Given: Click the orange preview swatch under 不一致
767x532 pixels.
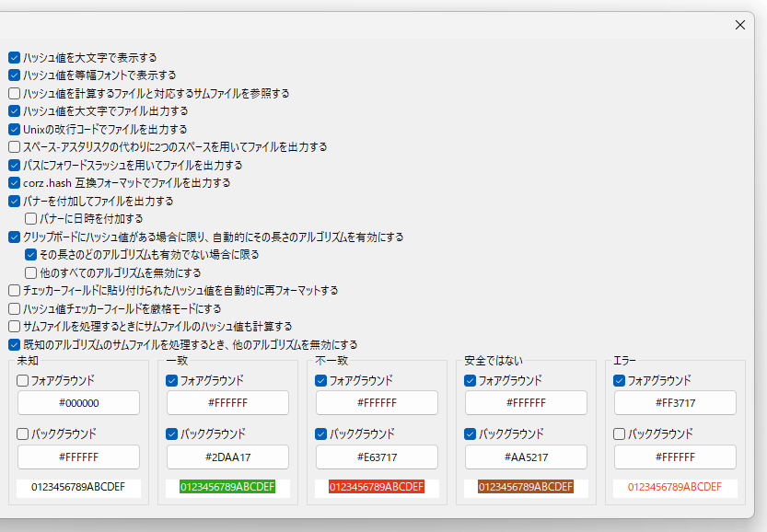Looking at the screenshot, I should pyautogui.click(x=377, y=488).
